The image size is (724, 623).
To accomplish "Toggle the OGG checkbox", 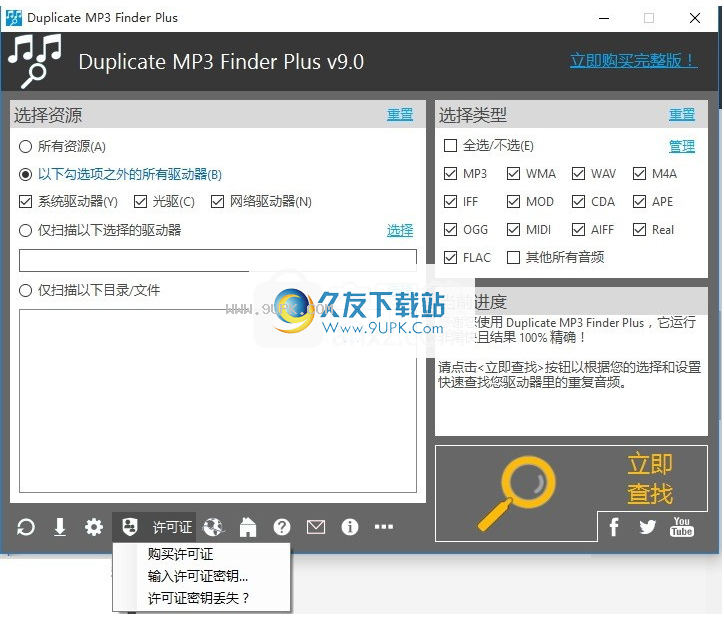I will click(450, 230).
